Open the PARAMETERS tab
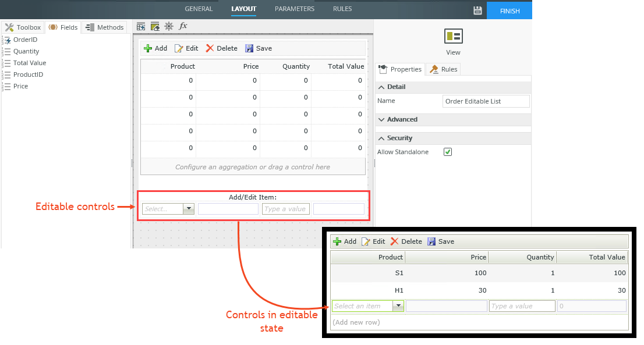Viewport: 644px width, 345px height. coord(295,9)
